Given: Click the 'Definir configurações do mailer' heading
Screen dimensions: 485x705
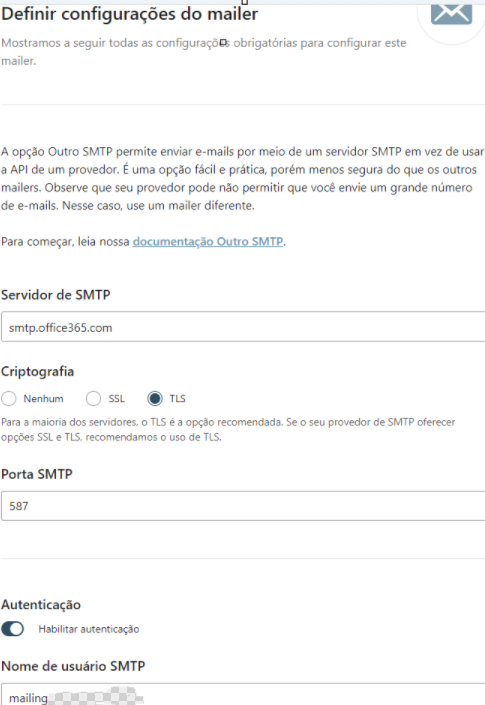Looking at the screenshot, I should 130,14.
